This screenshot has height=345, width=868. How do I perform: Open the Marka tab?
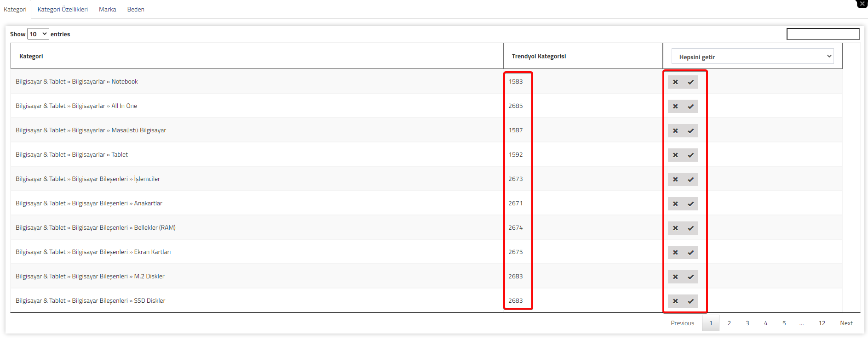(x=107, y=9)
